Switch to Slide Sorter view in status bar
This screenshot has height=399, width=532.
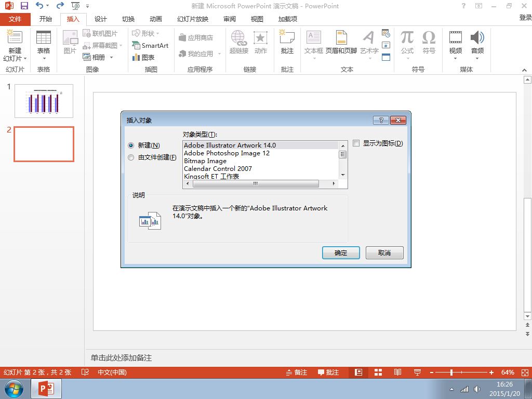(378, 372)
